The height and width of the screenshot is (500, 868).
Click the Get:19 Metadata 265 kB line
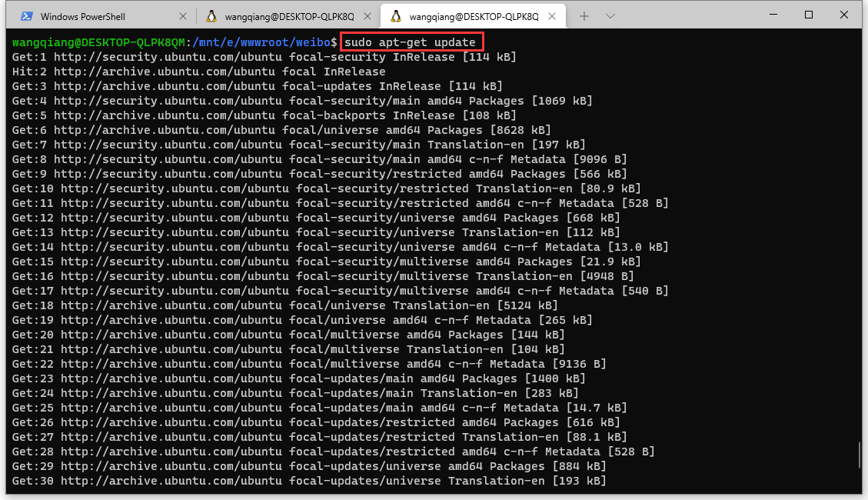click(x=302, y=320)
